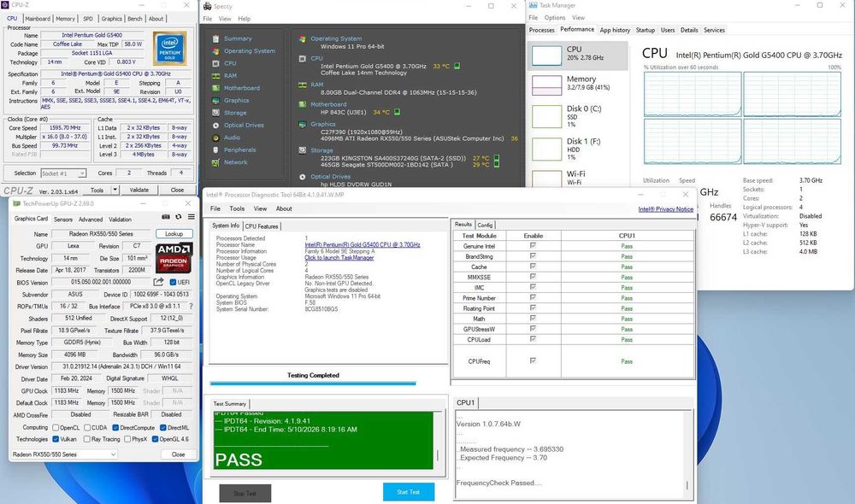Click Operating System icon in Speccy sidebar
The height and width of the screenshot is (504, 855).
[216, 50]
